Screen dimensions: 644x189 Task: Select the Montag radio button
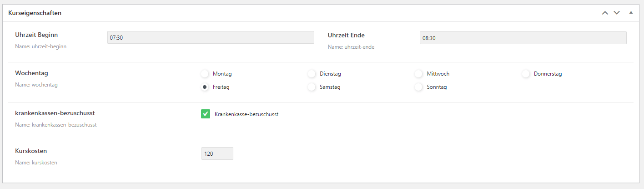[205, 74]
